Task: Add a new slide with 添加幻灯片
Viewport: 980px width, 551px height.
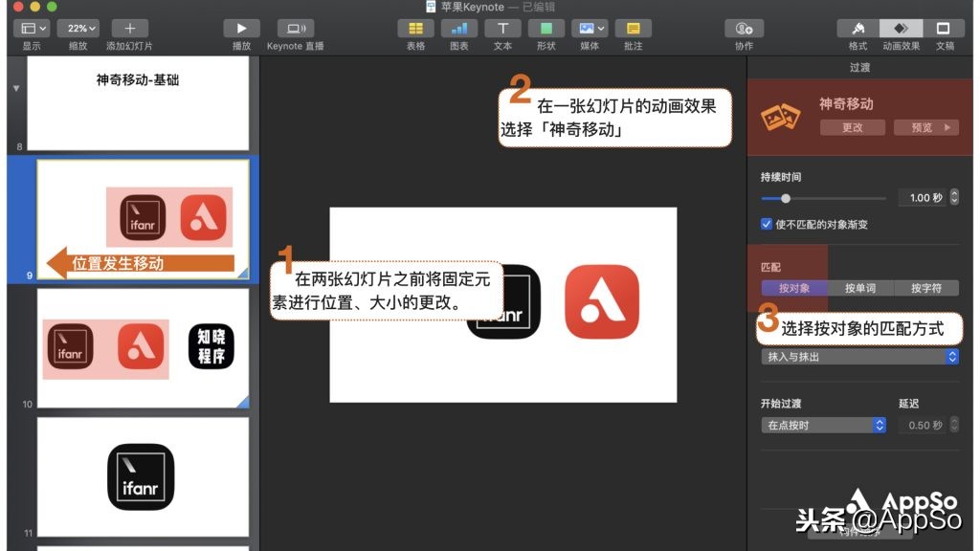Action: click(129, 28)
